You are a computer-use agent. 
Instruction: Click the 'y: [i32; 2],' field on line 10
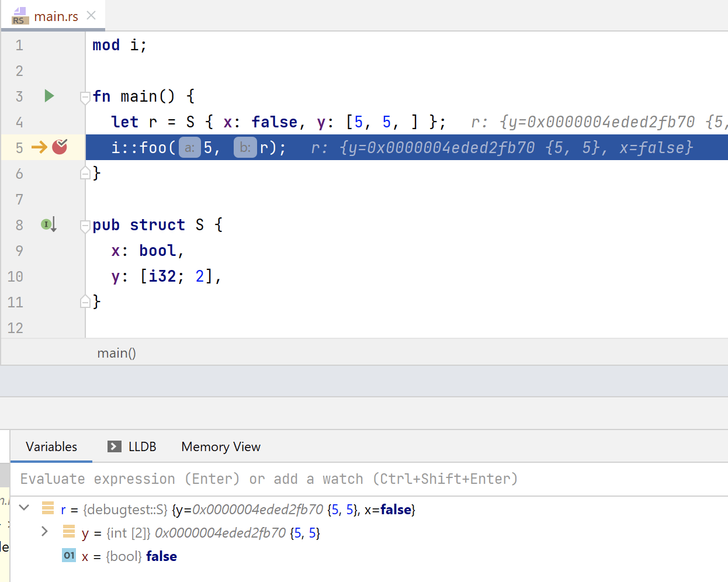coord(167,276)
